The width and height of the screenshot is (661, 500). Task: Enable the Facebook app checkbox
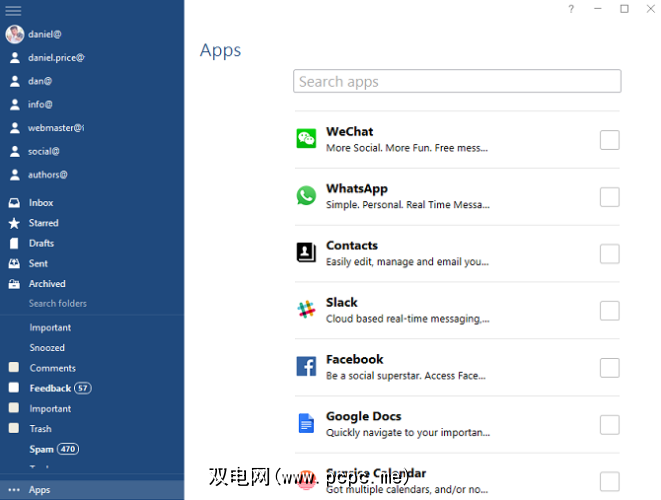(609, 368)
